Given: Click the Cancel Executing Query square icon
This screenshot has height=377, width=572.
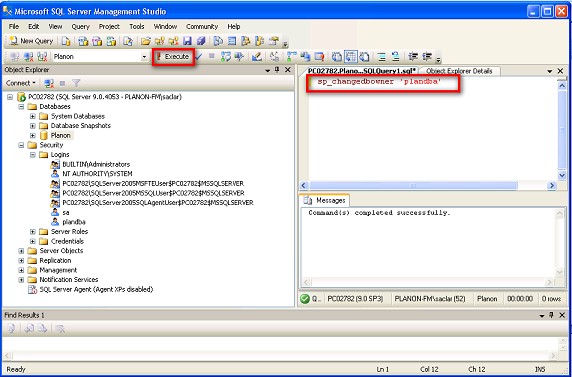Looking at the screenshot, I should pyautogui.click(x=212, y=56).
